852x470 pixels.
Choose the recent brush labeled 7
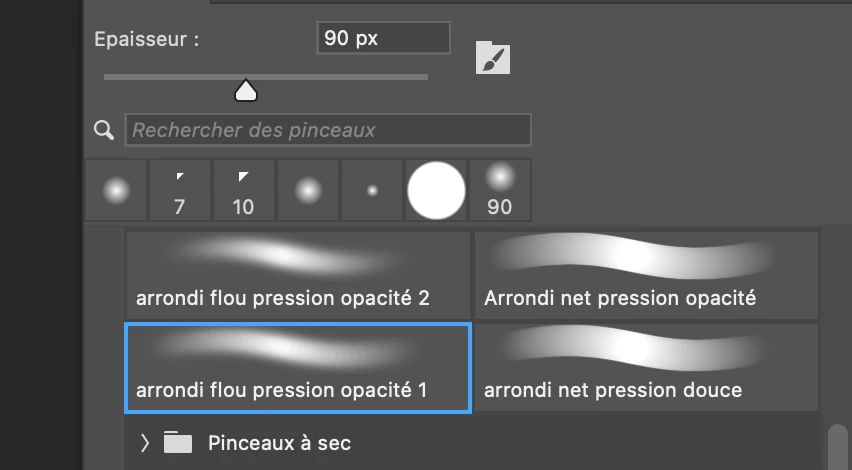(180, 190)
